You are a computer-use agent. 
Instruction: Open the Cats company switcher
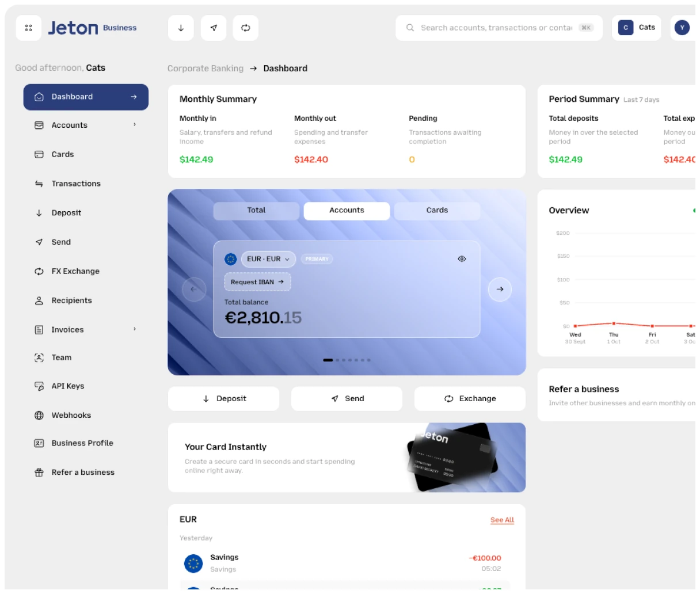(x=636, y=28)
